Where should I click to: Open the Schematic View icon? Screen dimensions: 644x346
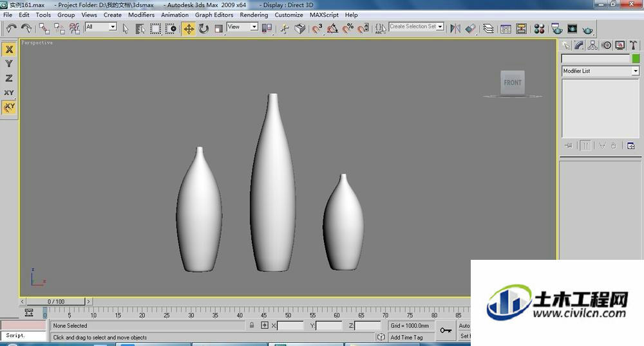pos(521,29)
